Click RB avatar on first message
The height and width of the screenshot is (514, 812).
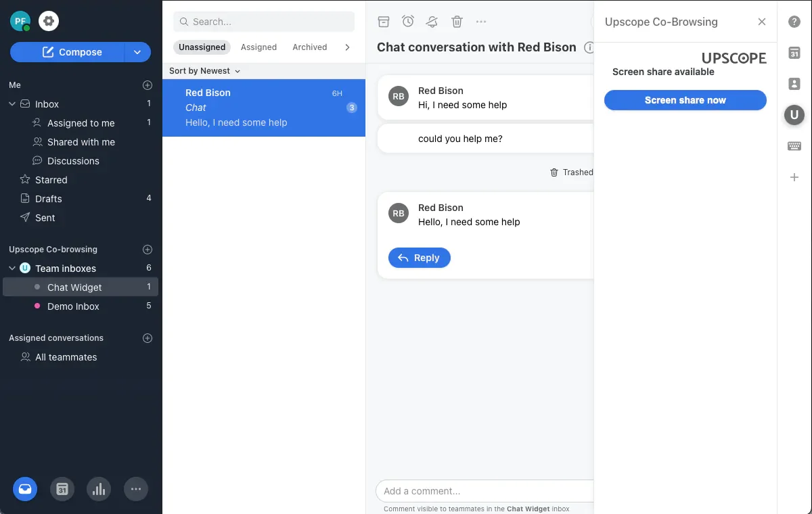coord(399,97)
